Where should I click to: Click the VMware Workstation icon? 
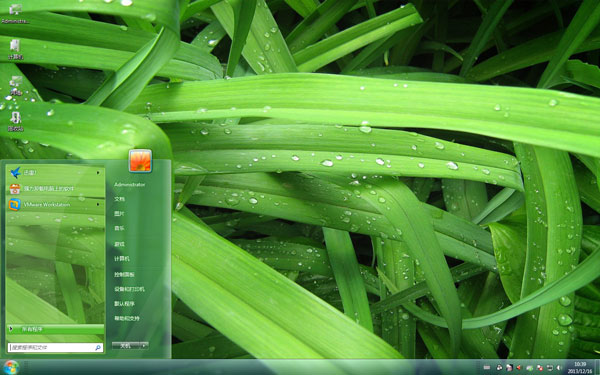(15, 205)
